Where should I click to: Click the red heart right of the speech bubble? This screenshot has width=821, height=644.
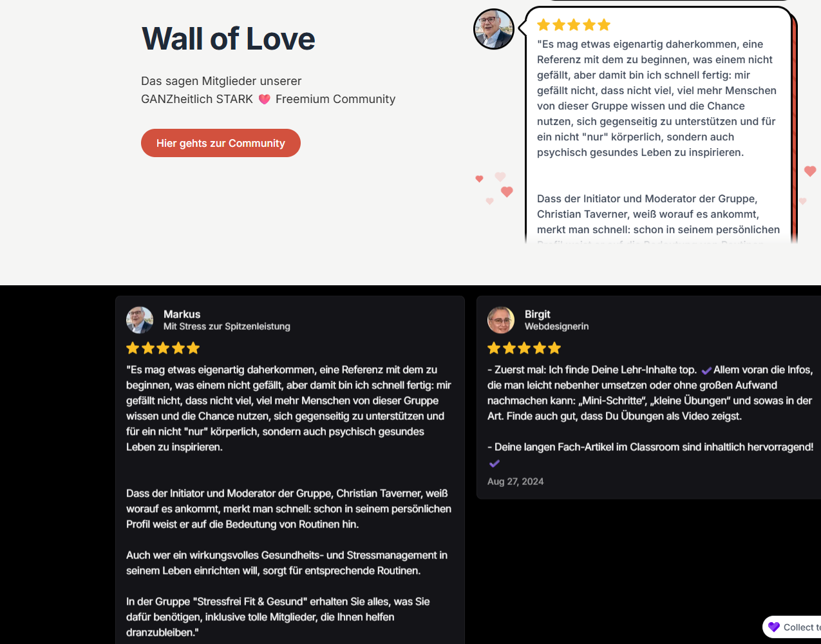click(x=810, y=171)
